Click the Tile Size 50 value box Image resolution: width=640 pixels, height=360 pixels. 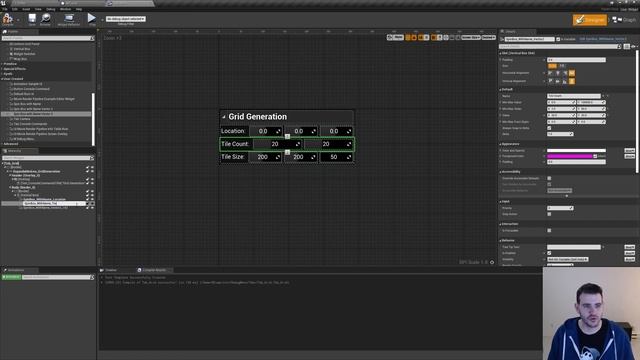coord(336,157)
